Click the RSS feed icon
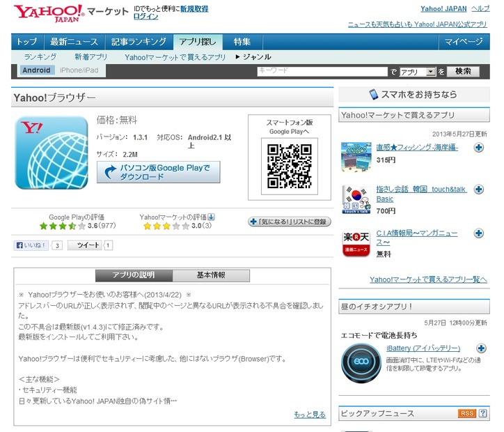Image resolution: width=504 pixels, height=432 pixels. point(466,413)
